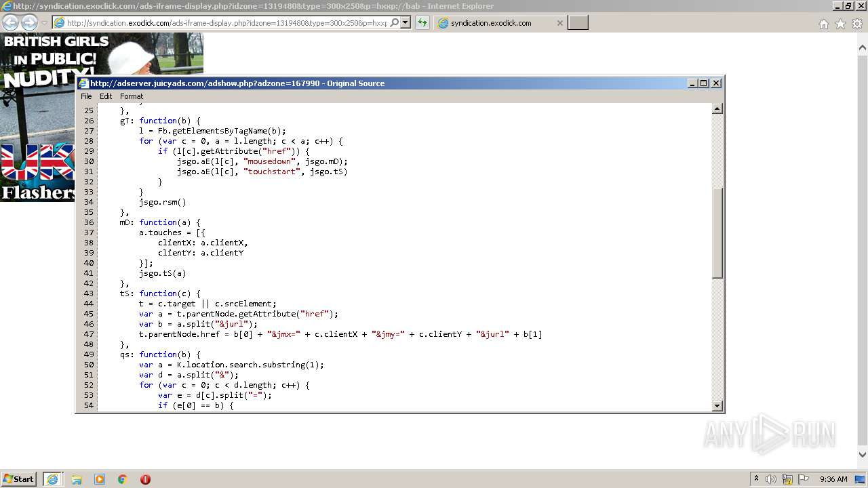Click the IE page scroll-up arrow
Image resolution: width=868 pixels, height=488 pixels.
(863, 48)
